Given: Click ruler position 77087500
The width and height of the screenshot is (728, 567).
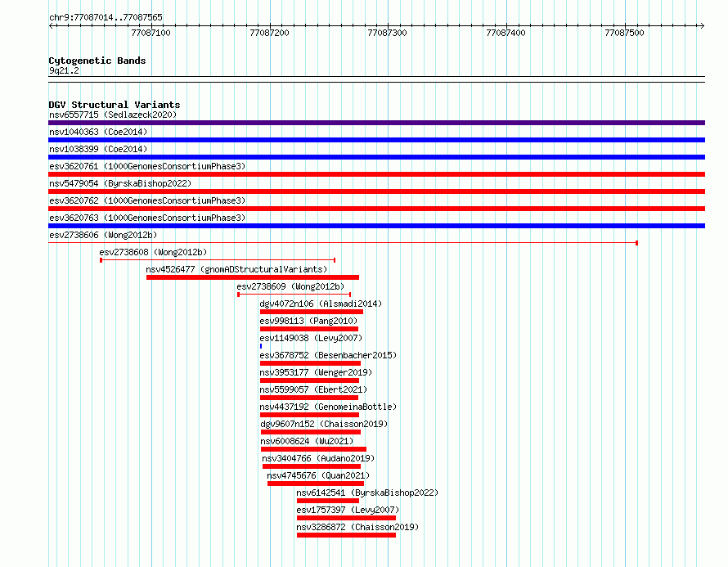Looking at the screenshot, I should (x=624, y=33).
